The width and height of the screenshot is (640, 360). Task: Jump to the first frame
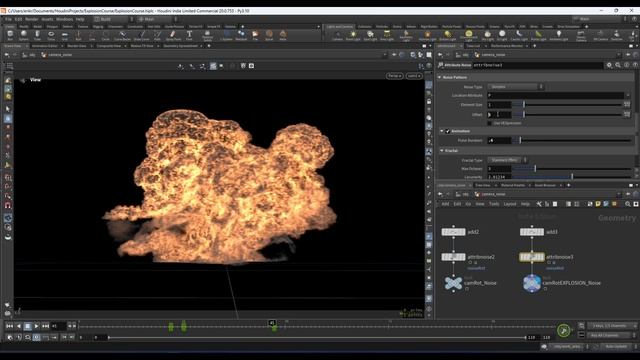tap(9, 326)
